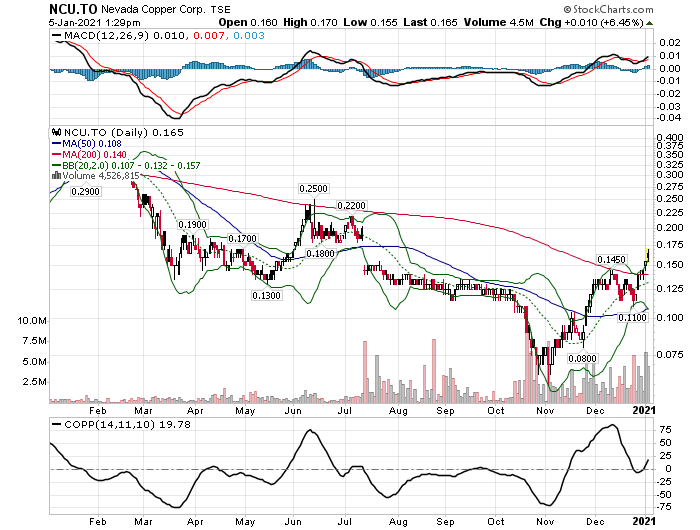
Task: Click the 0.1800 price label
Action: 320,254
